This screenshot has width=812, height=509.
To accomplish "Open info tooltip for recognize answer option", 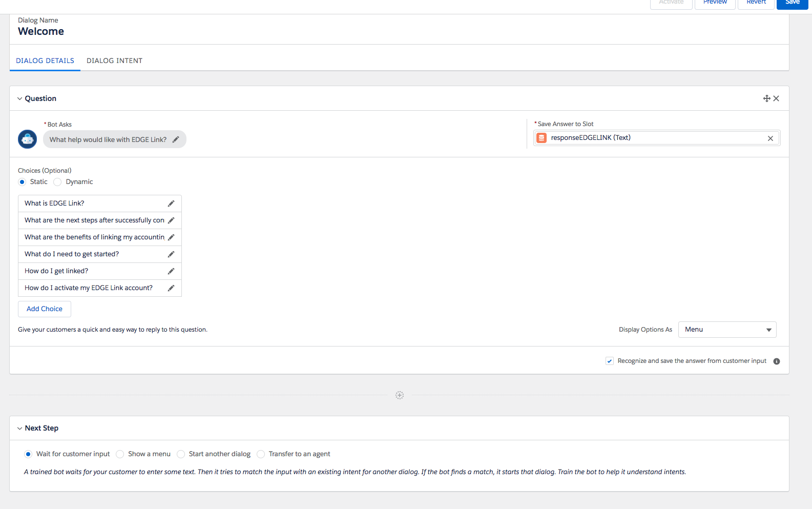I will (x=777, y=361).
